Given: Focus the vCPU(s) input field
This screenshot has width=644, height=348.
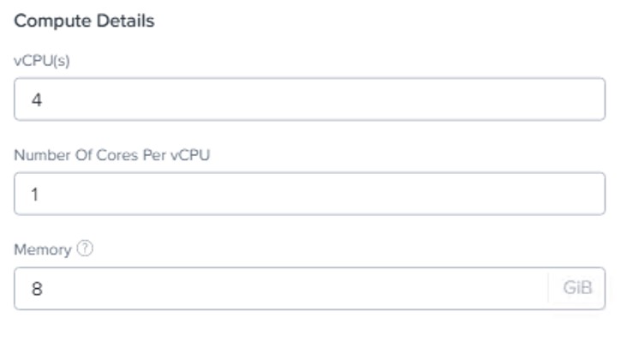Looking at the screenshot, I should (309, 99).
